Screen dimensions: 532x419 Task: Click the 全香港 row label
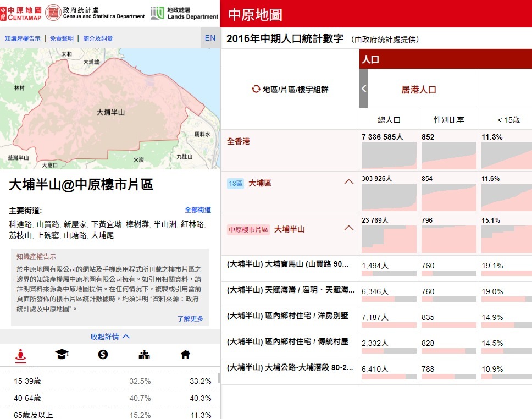[239, 141]
